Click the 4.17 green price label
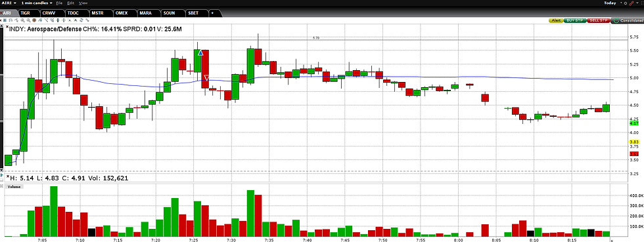The width and height of the screenshot is (644, 242). tap(633, 123)
